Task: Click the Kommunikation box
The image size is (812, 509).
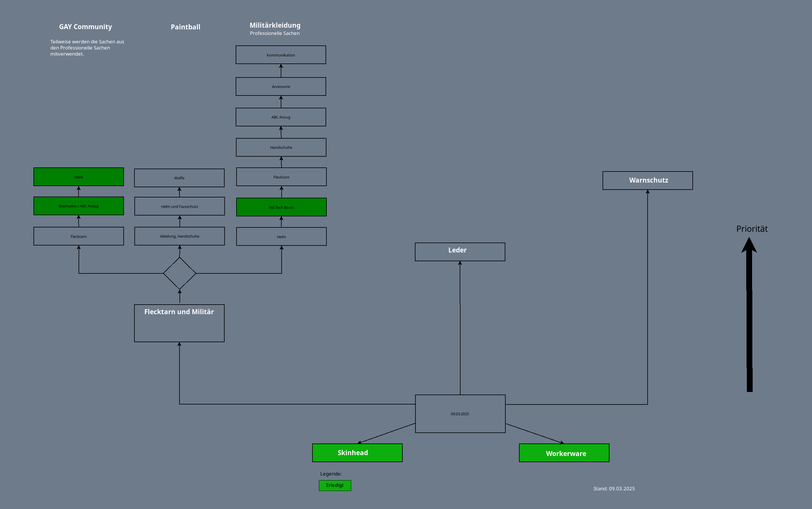Action: [x=280, y=55]
